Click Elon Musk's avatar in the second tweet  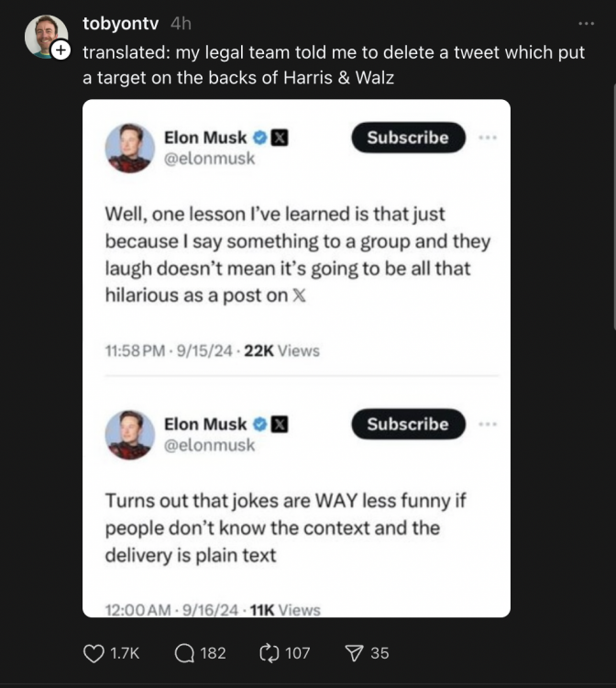(129, 434)
